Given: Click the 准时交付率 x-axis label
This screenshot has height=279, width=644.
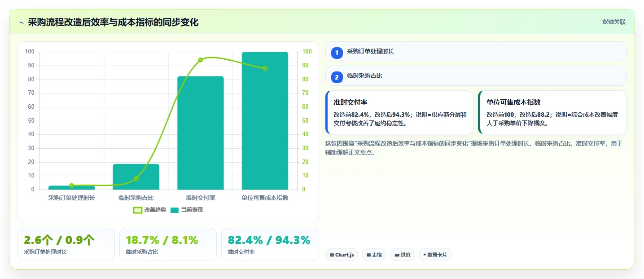Looking at the screenshot, I should click(201, 198).
